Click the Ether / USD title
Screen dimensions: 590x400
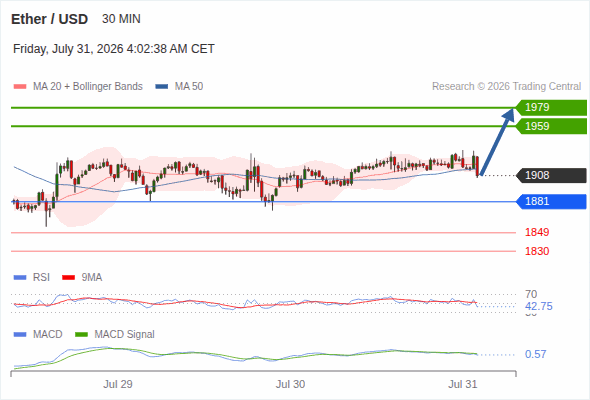click(49, 19)
